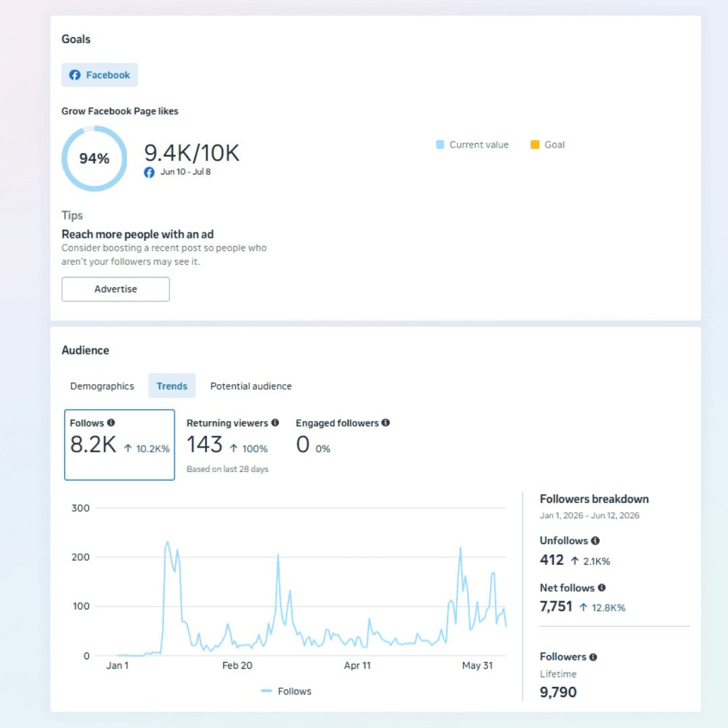Click the Unfollows info icon

pyautogui.click(x=595, y=541)
